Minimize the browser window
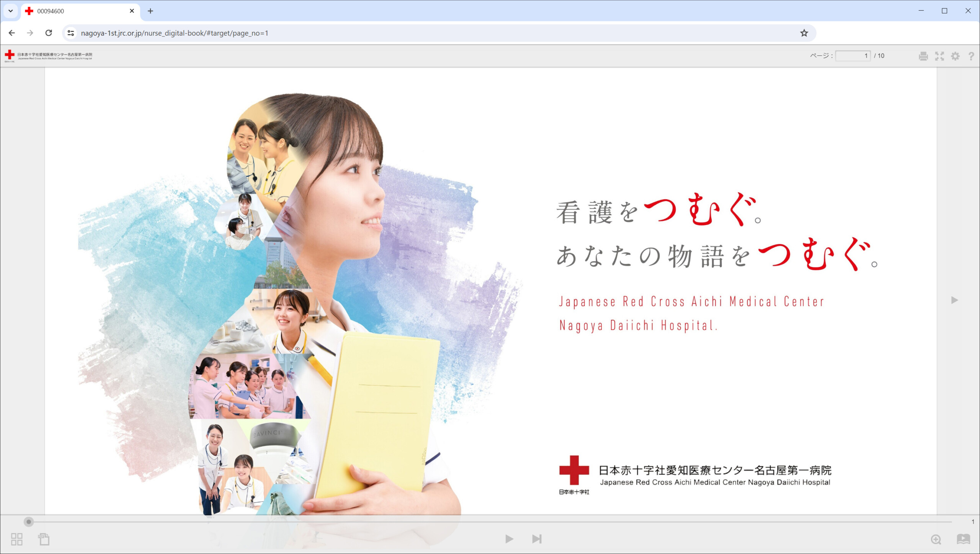Image resolution: width=980 pixels, height=554 pixels. click(x=921, y=11)
